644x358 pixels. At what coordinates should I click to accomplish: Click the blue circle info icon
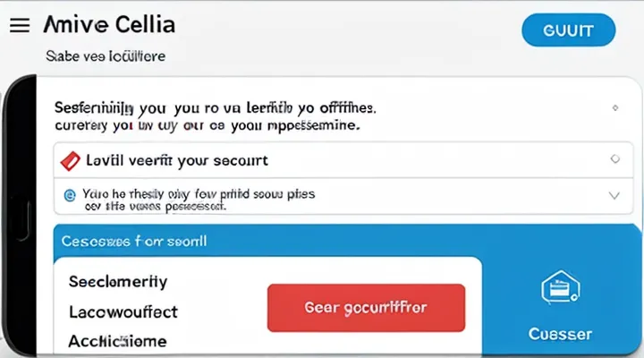68,193
